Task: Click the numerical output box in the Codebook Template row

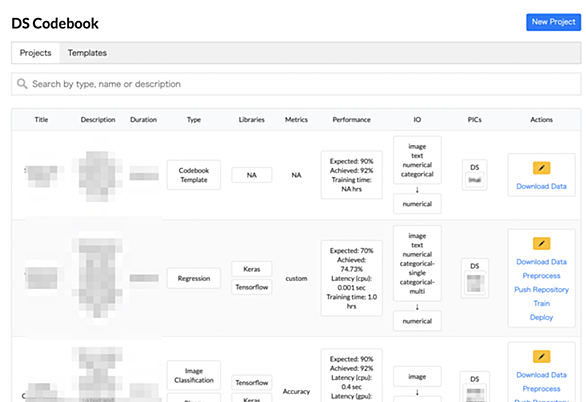Action: pos(417,204)
